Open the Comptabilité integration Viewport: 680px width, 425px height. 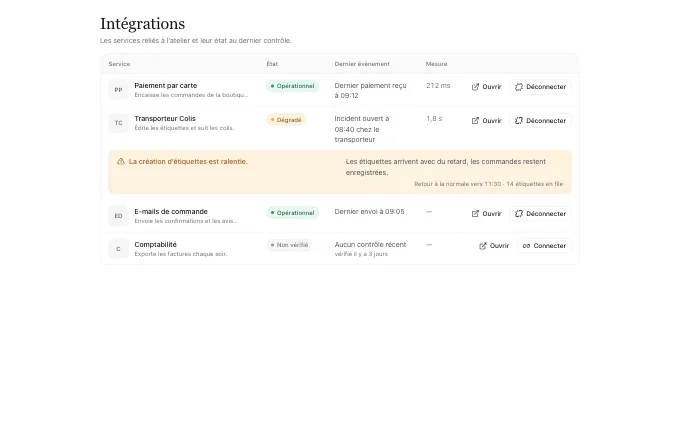[494, 245]
